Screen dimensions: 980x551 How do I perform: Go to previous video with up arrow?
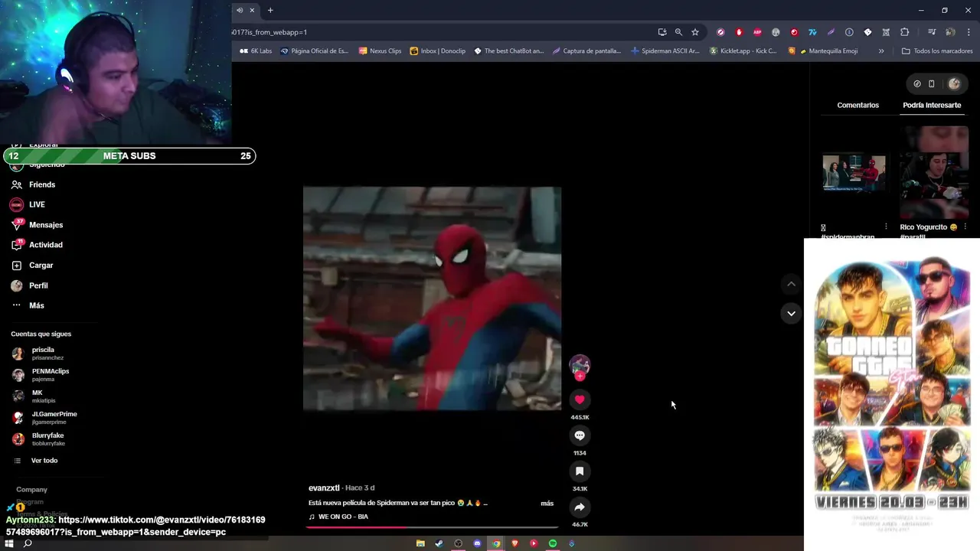pos(791,284)
